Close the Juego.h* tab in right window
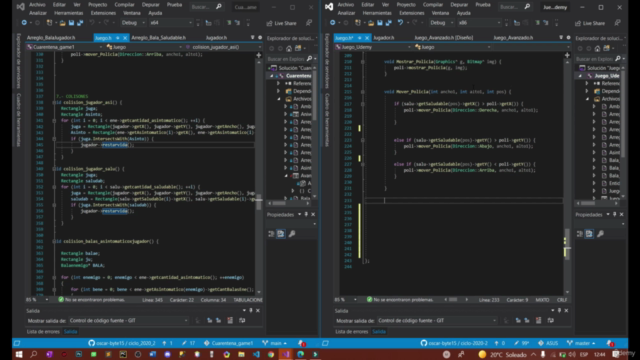The image size is (640, 360). coord(367,38)
